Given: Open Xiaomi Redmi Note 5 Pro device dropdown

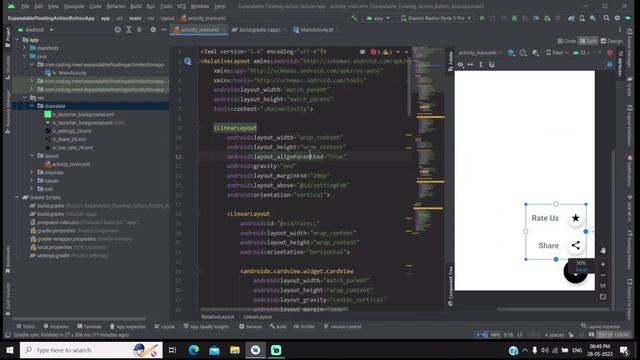Looking at the screenshot, I should (436, 18).
